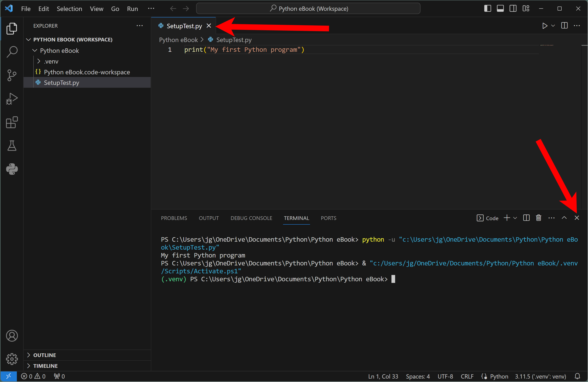Open the Extensions view
The image size is (588, 382).
coord(12,122)
